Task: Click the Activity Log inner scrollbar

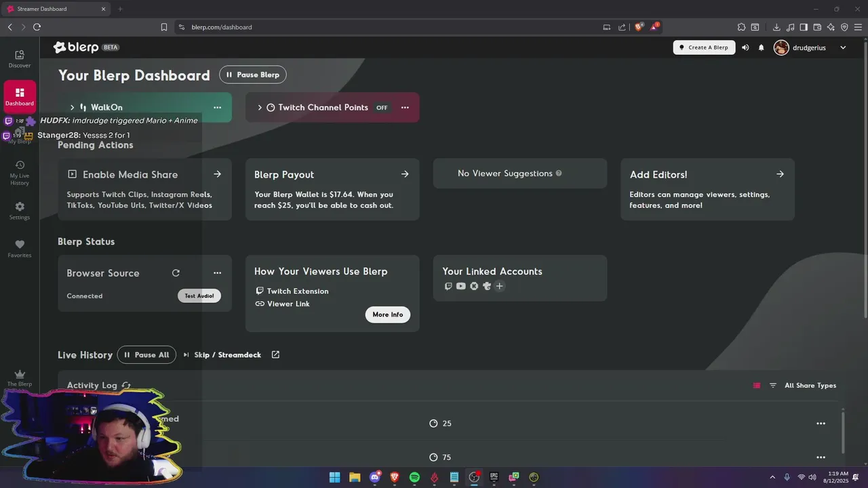Action: [844, 432]
